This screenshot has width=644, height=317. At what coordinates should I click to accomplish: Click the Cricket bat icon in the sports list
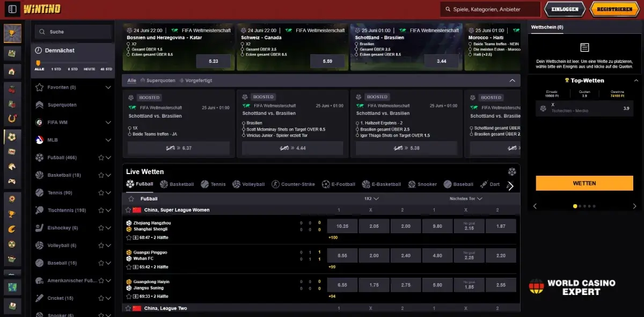coord(39,298)
